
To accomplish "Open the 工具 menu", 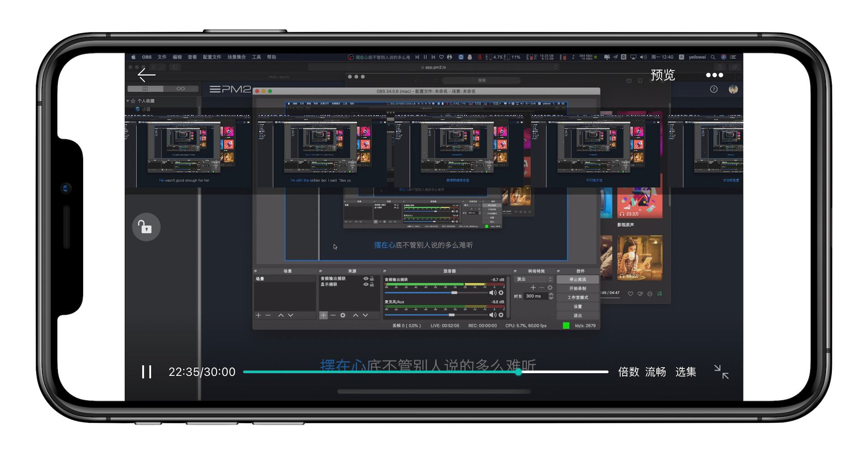I will (256, 57).
